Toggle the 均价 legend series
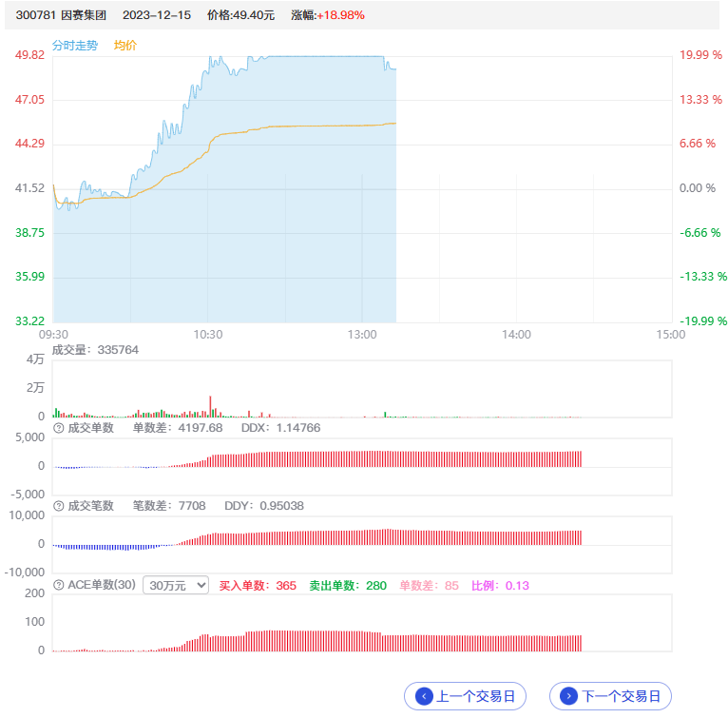 point(125,46)
